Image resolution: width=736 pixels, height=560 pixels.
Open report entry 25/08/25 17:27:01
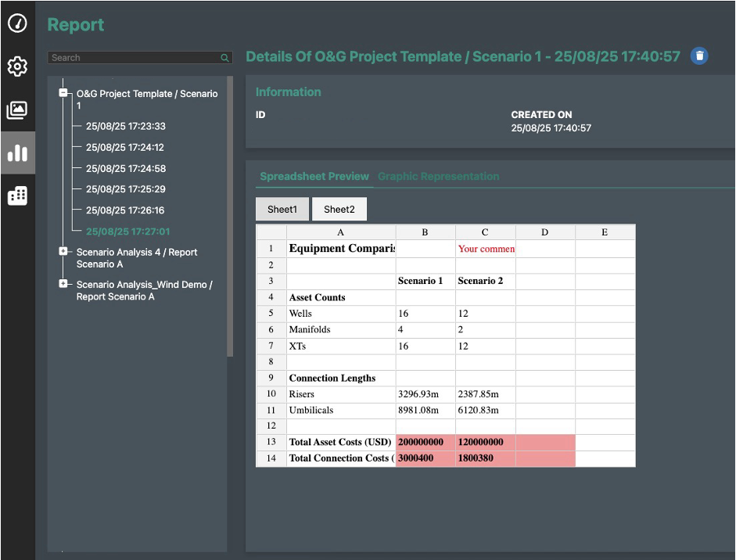[127, 232]
